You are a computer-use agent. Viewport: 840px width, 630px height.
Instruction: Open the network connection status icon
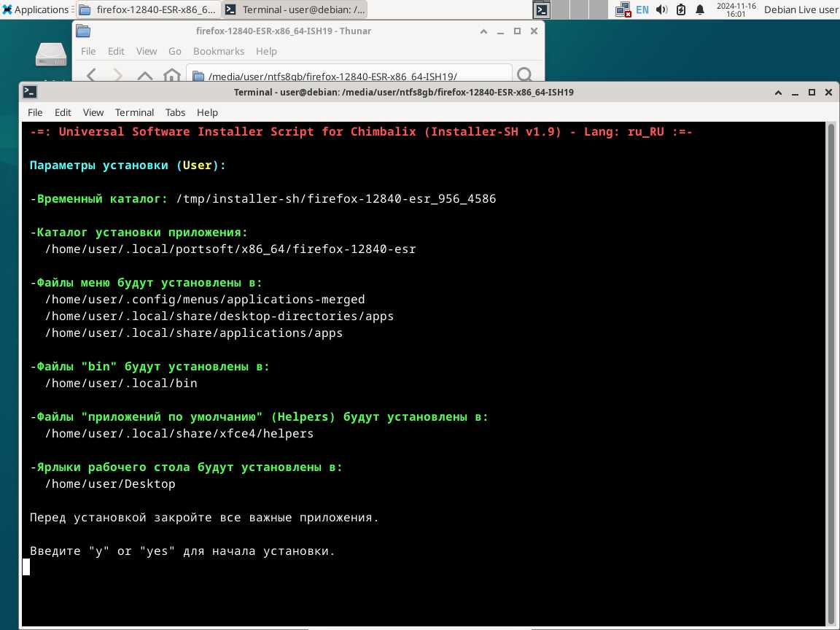click(x=623, y=9)
